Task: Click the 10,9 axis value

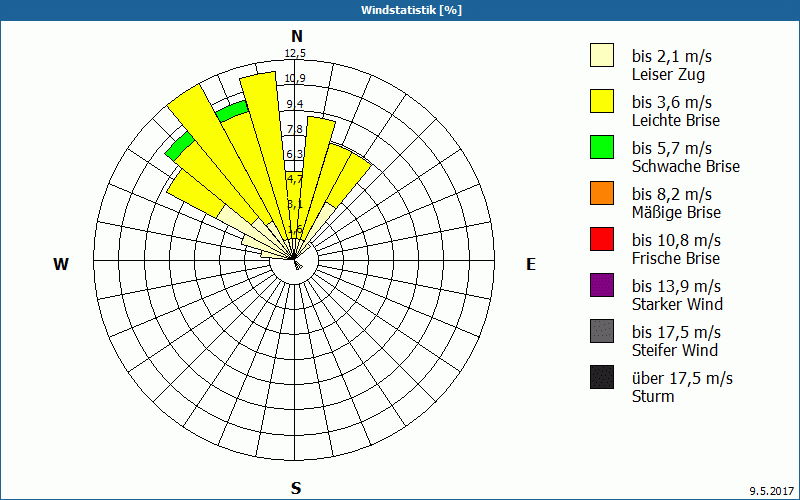Action: click(x=295, y=78)
